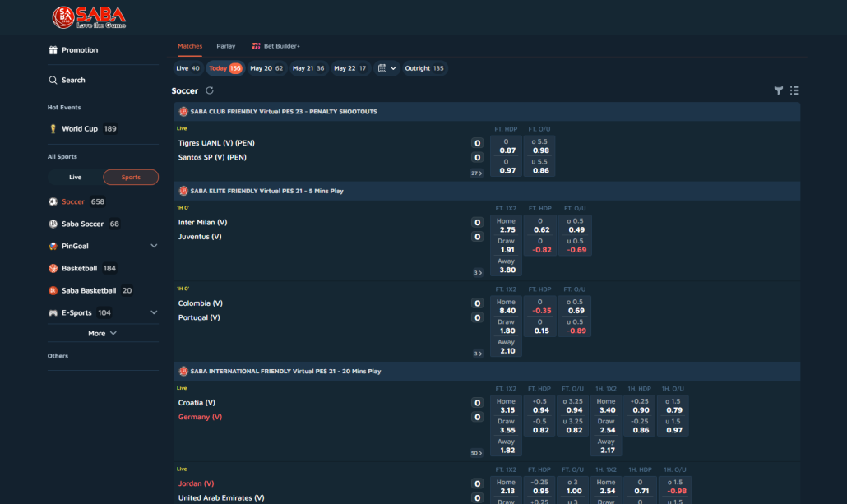Bet Away 1.82 on Germany full time
Screen dimensions: 847x504
507,446
